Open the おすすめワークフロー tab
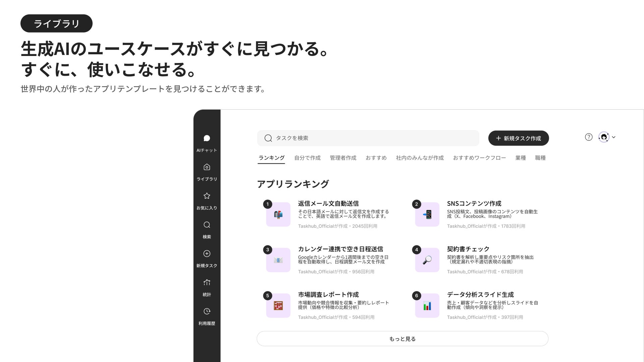Viewport: 644px width, 362px height. [479, 158]
